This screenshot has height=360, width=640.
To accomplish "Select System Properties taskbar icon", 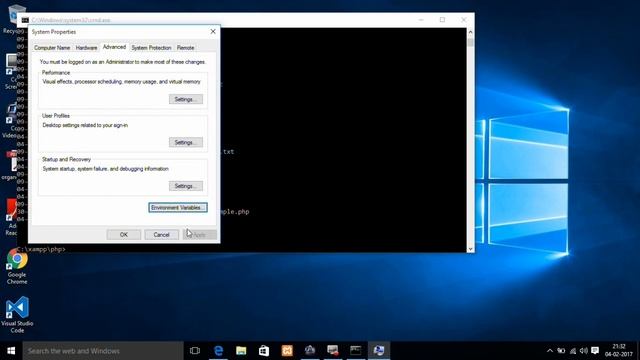I will (379, 351).
